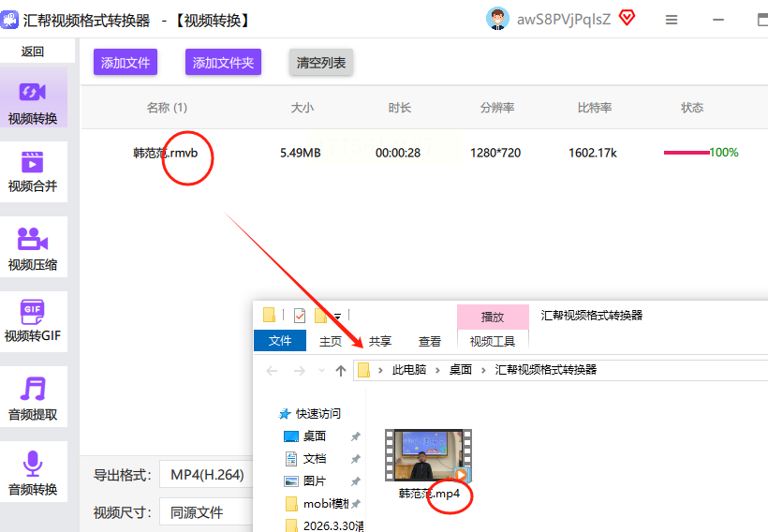Click the up arrow in Explorer navigation

click(341, 371)
